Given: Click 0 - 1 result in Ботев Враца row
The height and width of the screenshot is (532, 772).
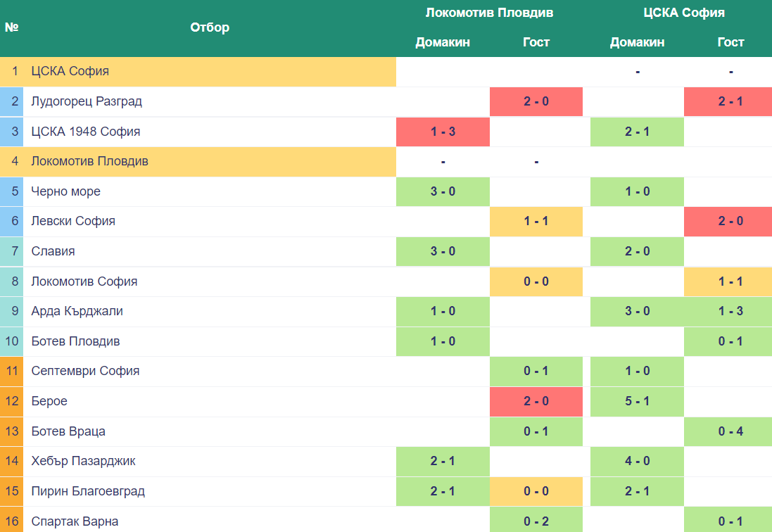Looking at the screenshot, I should coord(536,431).
